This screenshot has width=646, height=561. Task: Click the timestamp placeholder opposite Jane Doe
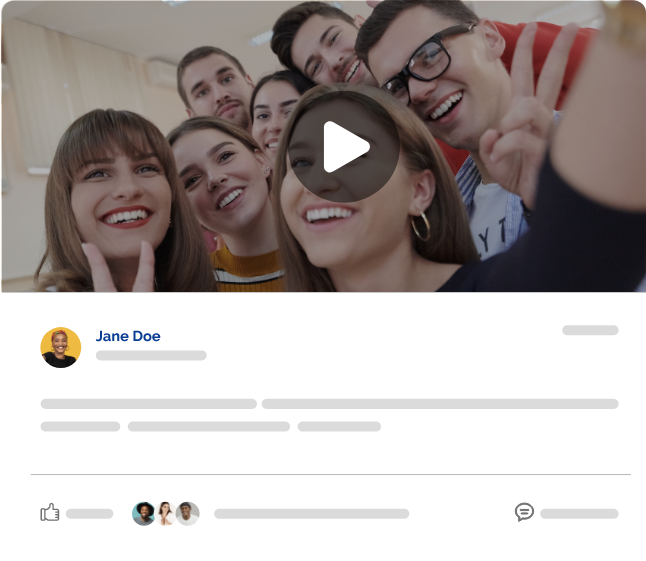click(590, 330)
